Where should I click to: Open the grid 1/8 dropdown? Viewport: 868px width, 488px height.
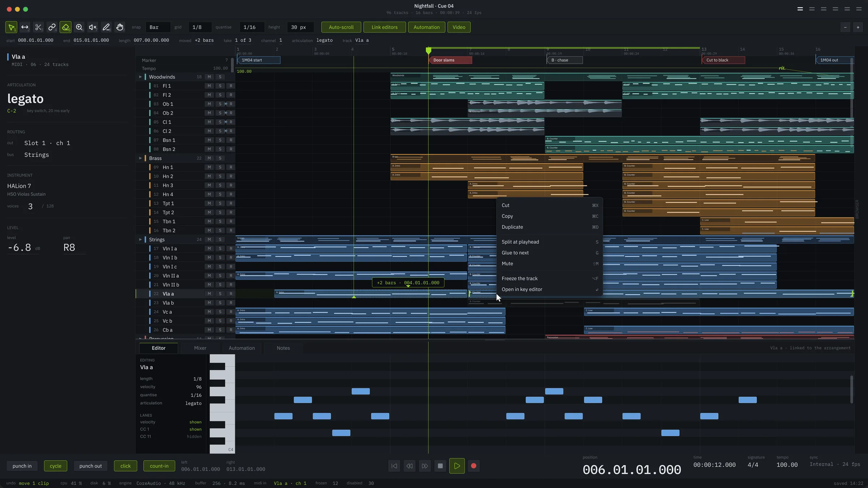(200, 27)
